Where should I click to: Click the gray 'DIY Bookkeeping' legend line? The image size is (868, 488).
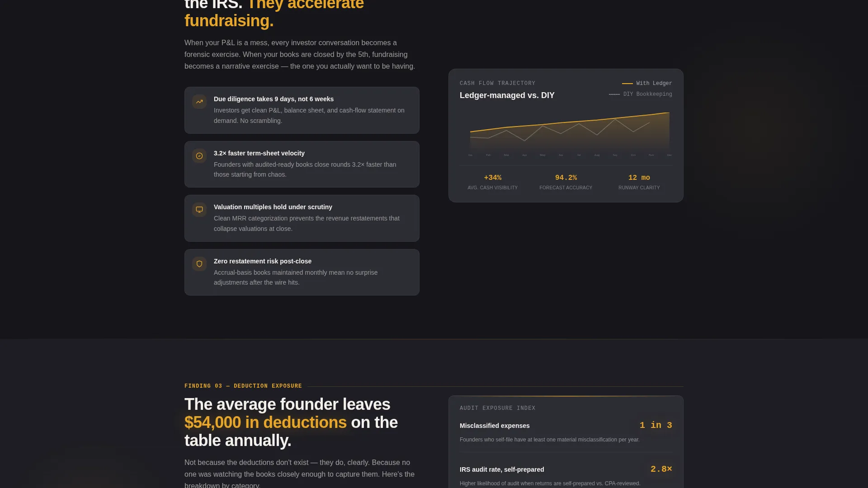[614, 94]
